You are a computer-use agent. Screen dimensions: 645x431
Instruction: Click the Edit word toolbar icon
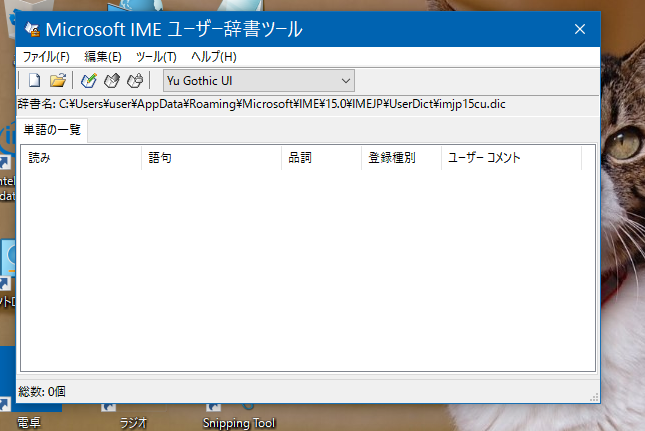(x=111, y=81)
